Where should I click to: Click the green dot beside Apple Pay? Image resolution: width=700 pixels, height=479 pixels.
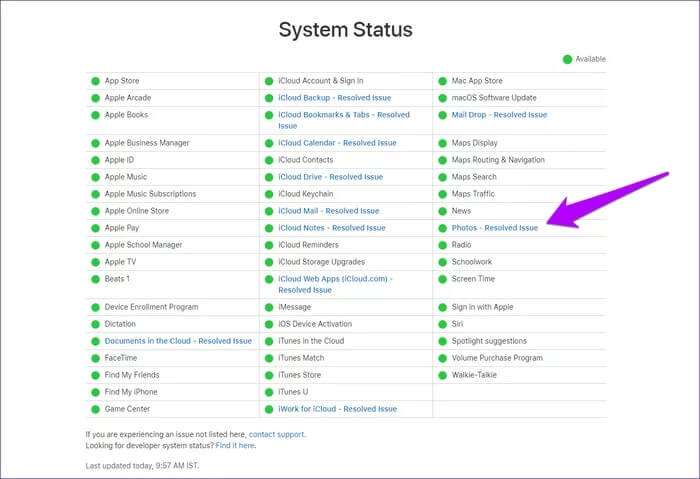[x=95, y=228]
